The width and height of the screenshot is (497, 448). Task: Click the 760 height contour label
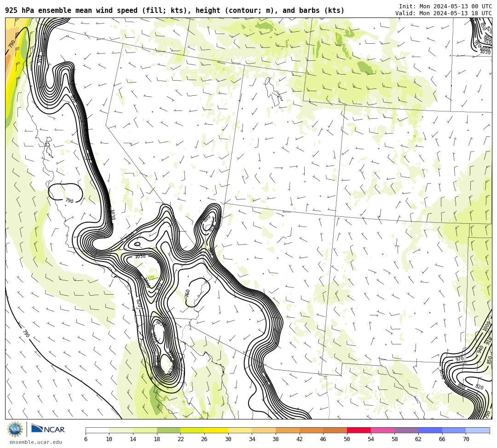point(187,294)
